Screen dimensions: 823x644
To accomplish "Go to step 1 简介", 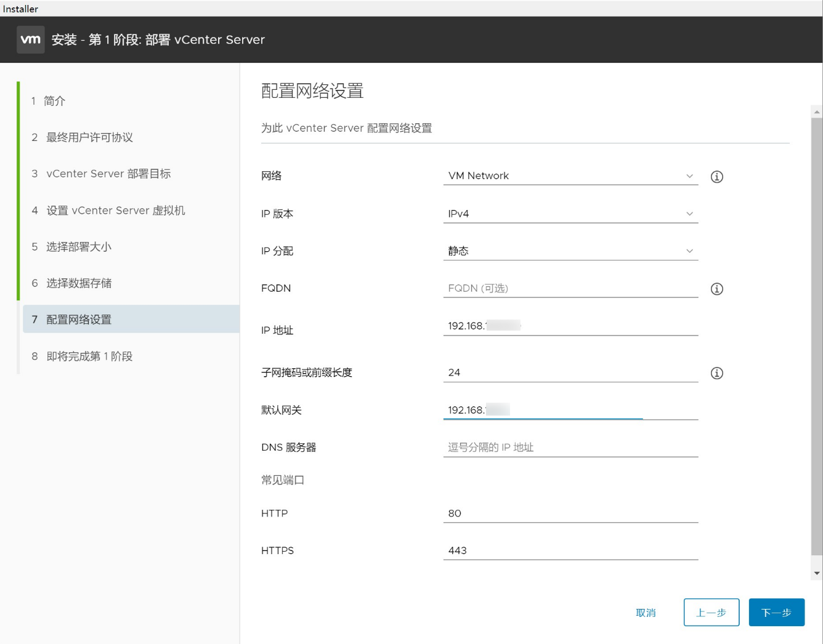I will 54,101.
